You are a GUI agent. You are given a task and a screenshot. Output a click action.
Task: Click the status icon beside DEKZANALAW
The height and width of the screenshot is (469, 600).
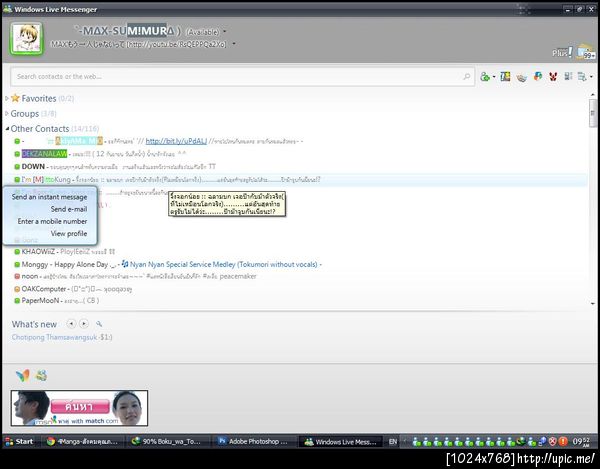[x=17, y=154]
